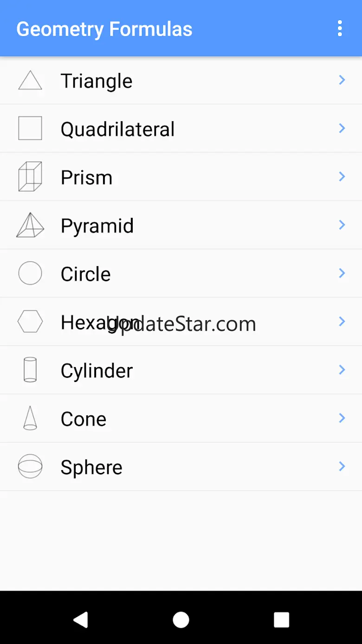
Task: Open the three-dot overflow menu
Action: coord(340,28)
